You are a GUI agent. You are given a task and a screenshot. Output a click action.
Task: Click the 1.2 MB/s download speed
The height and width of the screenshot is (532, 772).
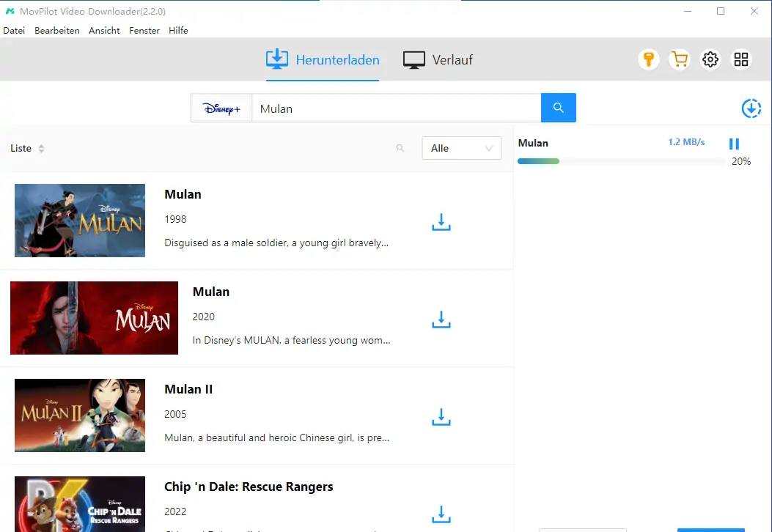686,142
